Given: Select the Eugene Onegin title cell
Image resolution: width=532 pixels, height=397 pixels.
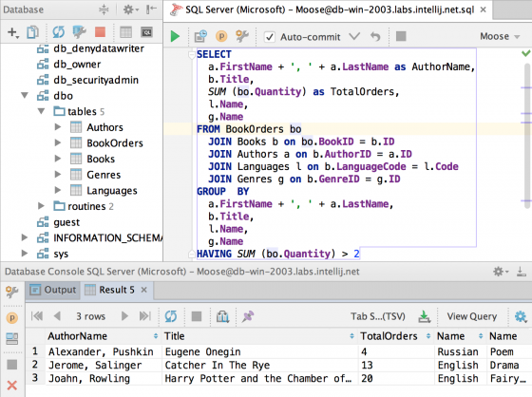Looking at the screenshot, I should pyautogui.click(x=260, y=351).
